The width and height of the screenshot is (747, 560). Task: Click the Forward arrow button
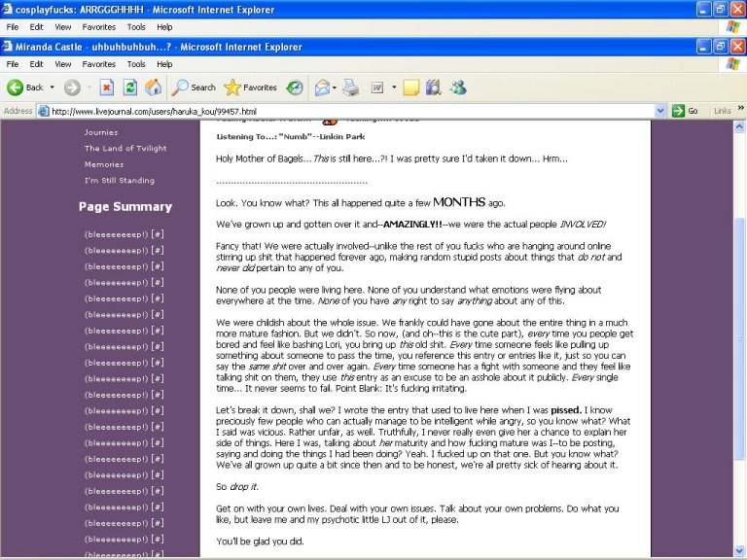[72, 87]
